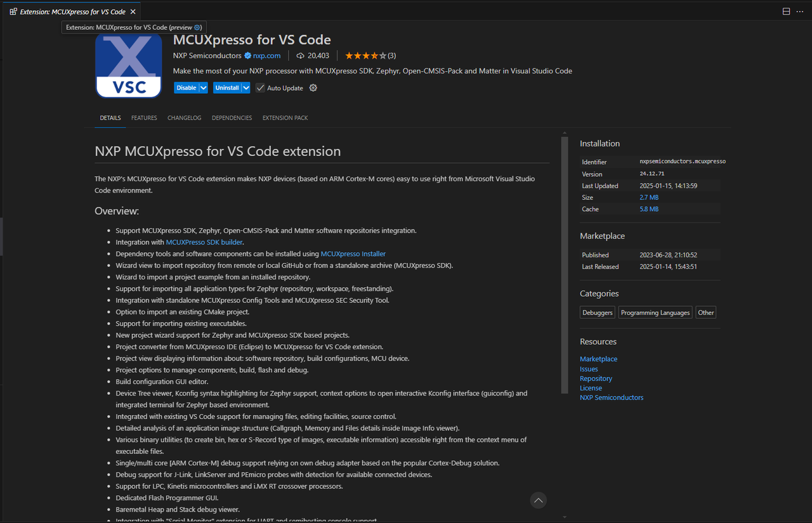
Task: Click the details page vertical scrollbar
Action: (x=565, y=265)
